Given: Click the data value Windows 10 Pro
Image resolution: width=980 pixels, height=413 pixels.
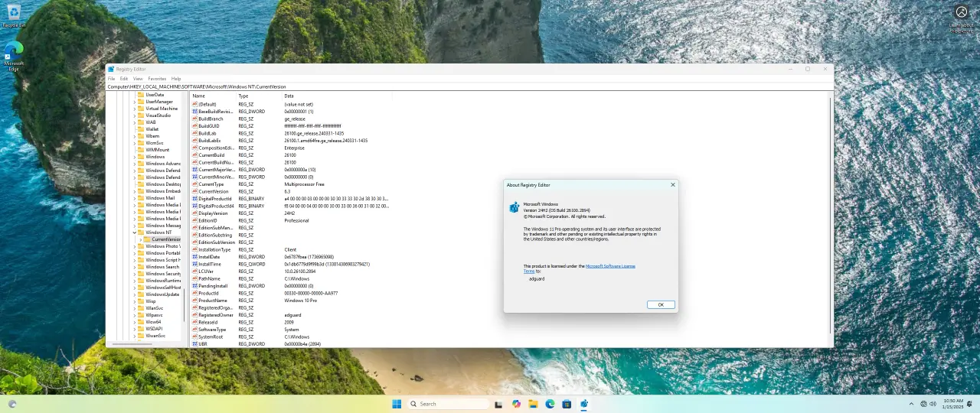Looking at the screenshot, I should [301, 301].
